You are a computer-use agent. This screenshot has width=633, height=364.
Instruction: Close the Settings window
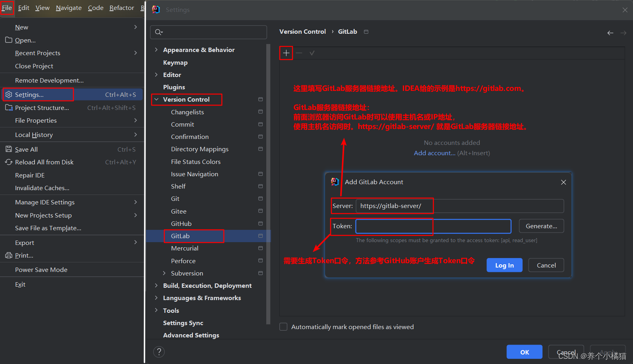coord(625,10)
